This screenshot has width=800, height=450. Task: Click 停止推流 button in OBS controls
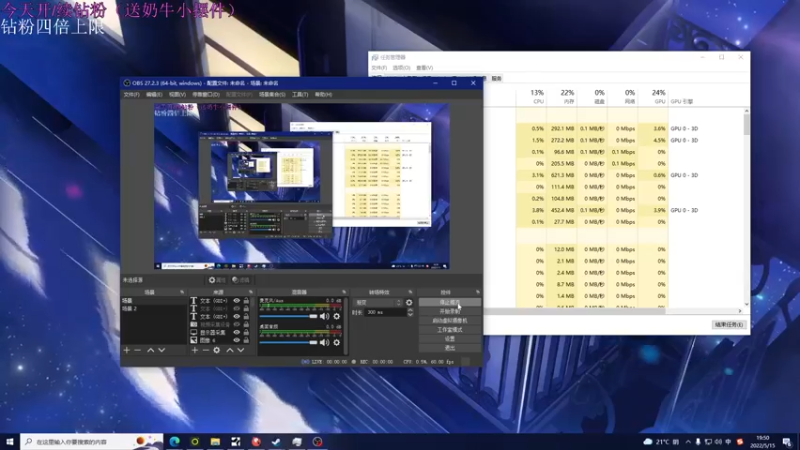pyautogui.click(x=449, y=303)
